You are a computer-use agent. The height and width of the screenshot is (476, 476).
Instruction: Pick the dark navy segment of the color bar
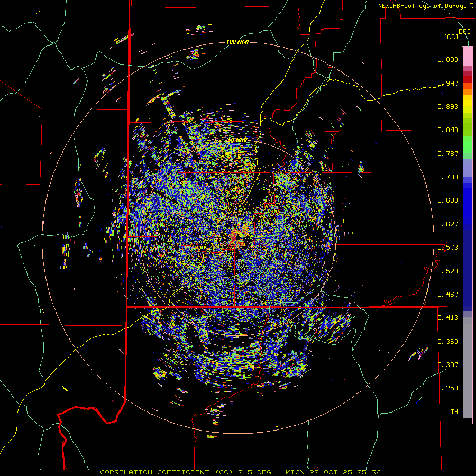click(467, 268)
